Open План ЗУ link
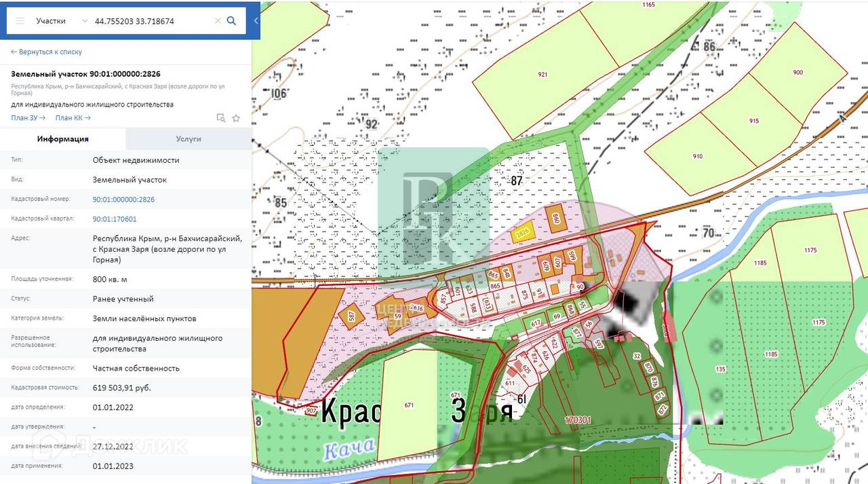The height and width of the screenshot is (484, 868). (28, 118)
